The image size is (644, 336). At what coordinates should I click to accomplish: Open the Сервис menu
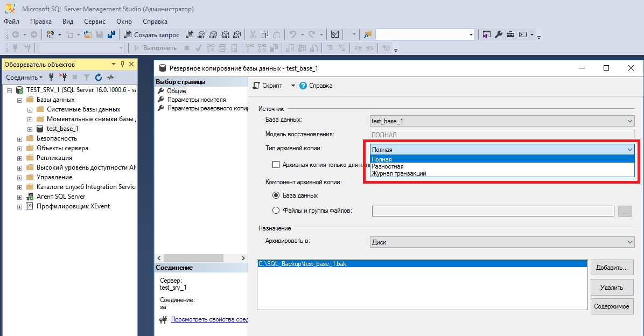pos(94,22)
